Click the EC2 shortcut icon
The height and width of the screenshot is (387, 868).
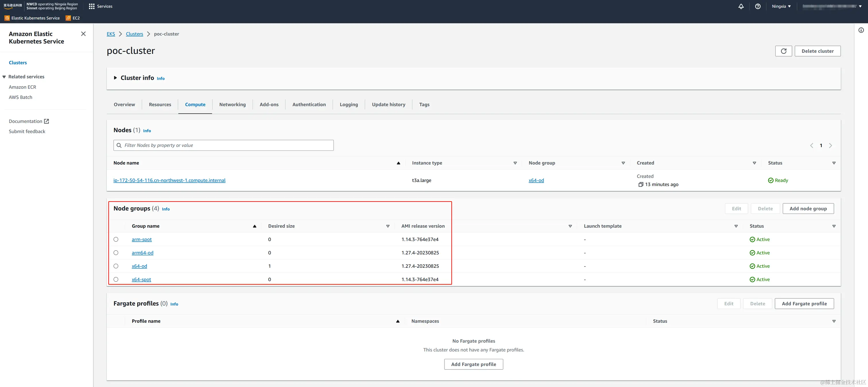coord(68,18)
